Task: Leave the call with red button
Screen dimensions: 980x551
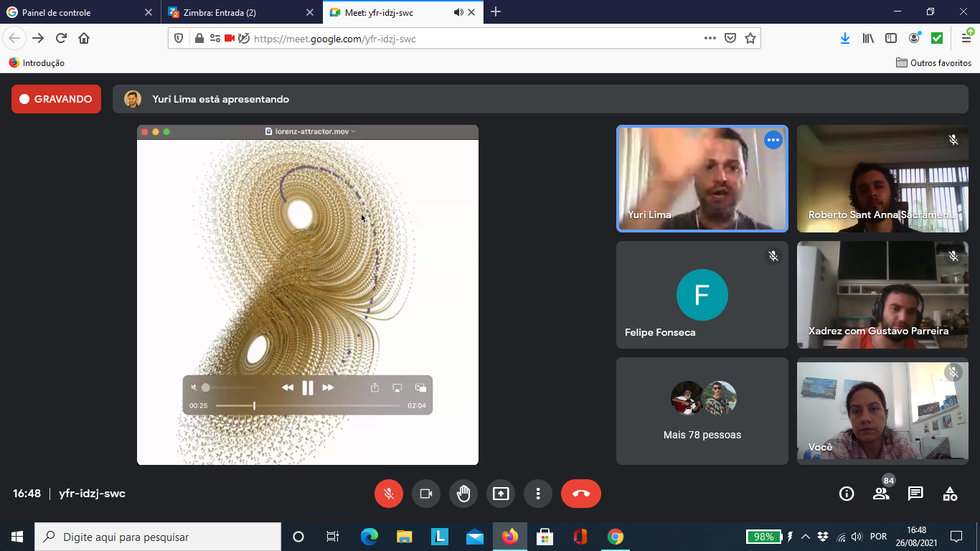Action: click(x=581, y=494)
